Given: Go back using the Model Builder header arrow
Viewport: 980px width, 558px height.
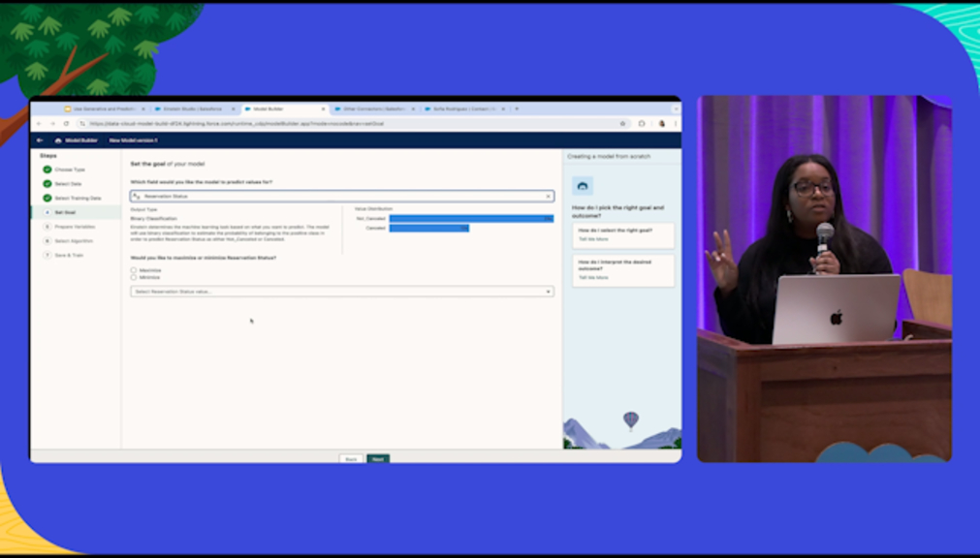Looking at the screenshot, I should [40, 140].
